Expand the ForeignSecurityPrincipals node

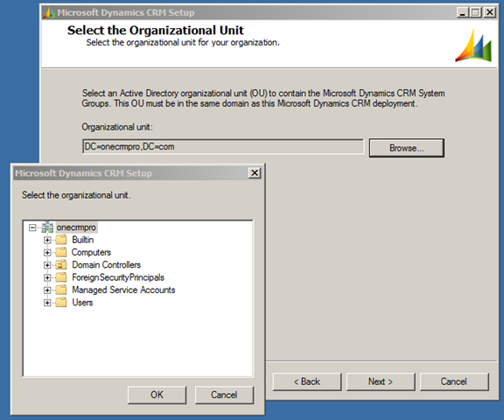(47, 277)
